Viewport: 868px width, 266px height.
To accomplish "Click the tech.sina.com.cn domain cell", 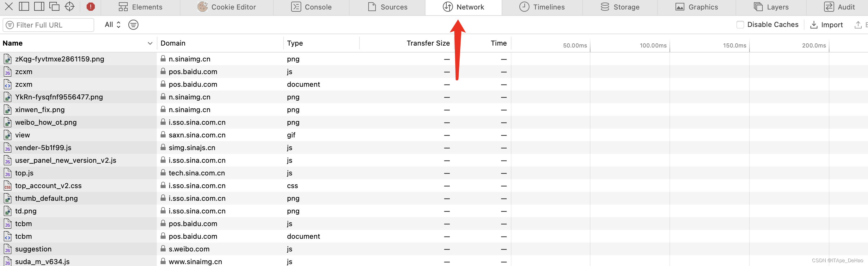I will pos(197,173).
